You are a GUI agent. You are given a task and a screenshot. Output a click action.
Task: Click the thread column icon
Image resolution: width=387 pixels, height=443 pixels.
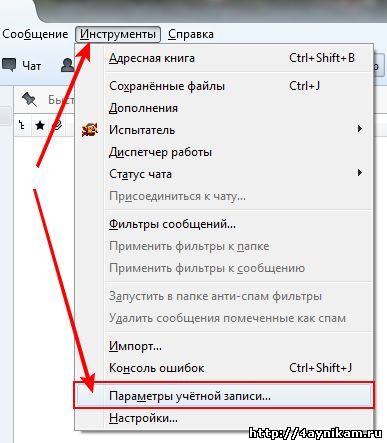22,125
